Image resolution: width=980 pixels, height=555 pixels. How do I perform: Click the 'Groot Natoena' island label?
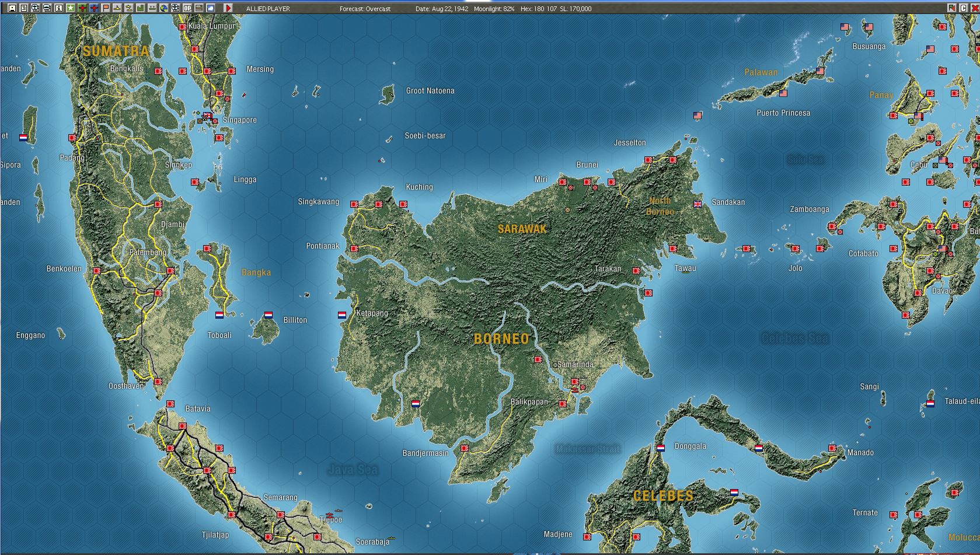pyautogui.click(x=430, y=90)
